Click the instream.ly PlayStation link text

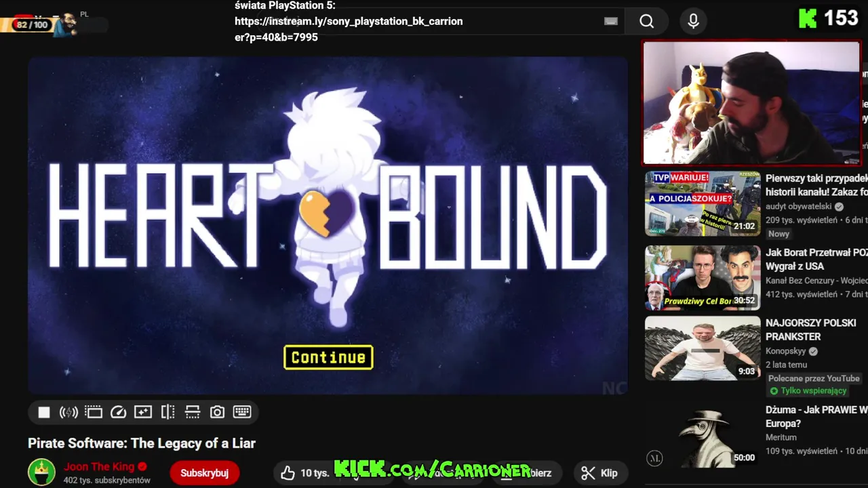tap(349, 29)
